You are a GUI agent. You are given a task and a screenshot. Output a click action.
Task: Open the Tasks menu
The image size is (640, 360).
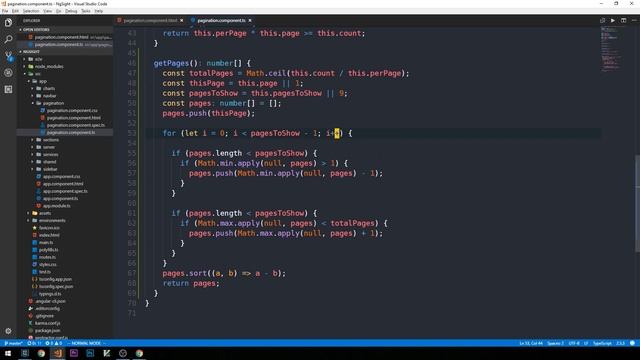[86, 11]
